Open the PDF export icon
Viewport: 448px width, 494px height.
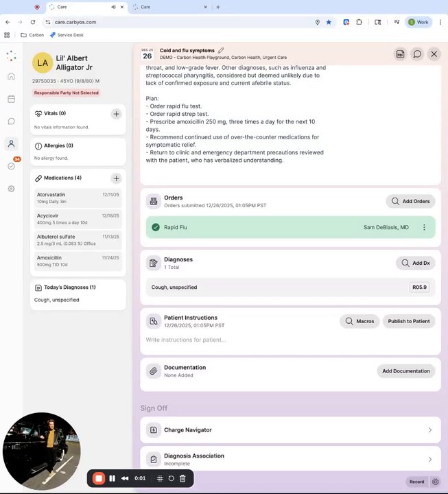tap(400, 54)
